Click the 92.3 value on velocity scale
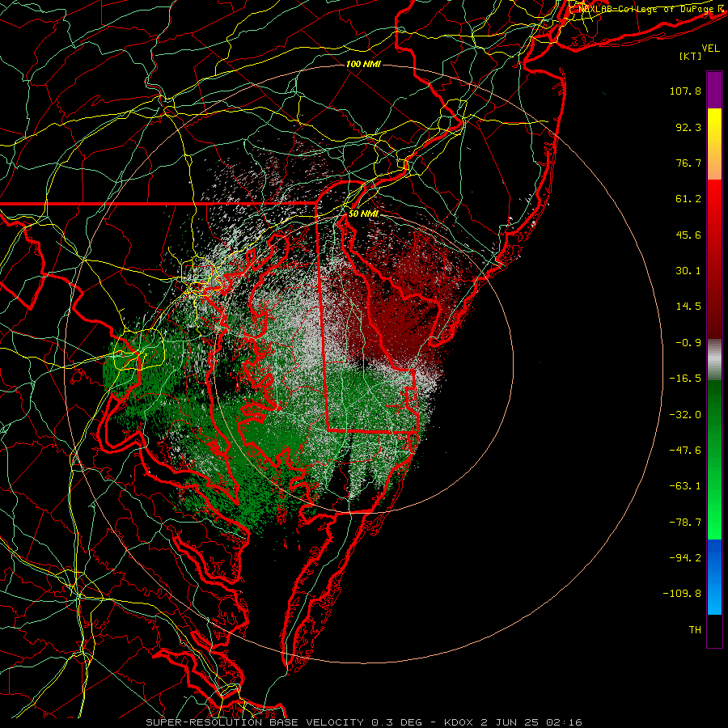The image size is (728, 728). pyautogui.click(x=688, y=127)
